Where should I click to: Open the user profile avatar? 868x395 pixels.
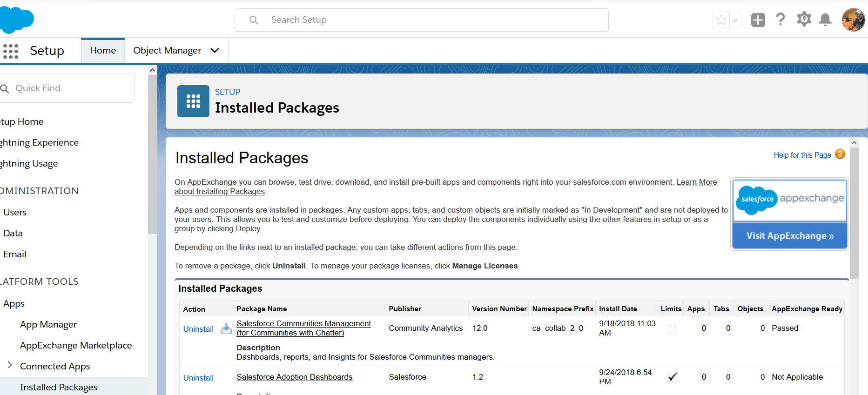coord(853,20)
